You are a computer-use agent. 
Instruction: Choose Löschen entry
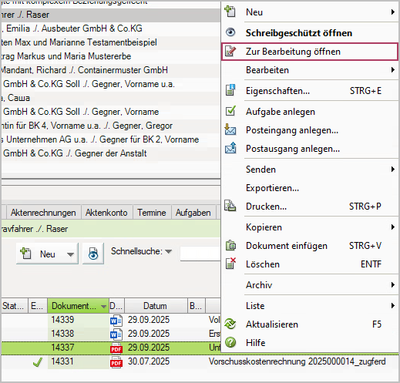pos(310,264)
